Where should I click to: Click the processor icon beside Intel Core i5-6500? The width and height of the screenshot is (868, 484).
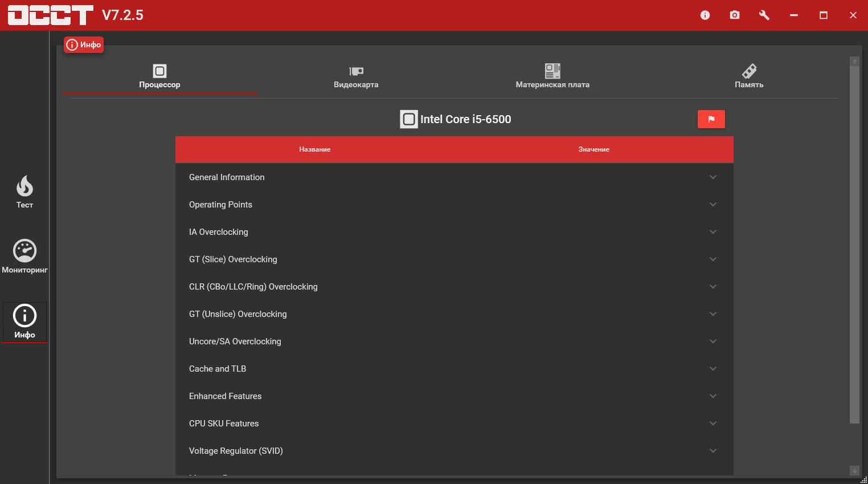pos(409,119)
